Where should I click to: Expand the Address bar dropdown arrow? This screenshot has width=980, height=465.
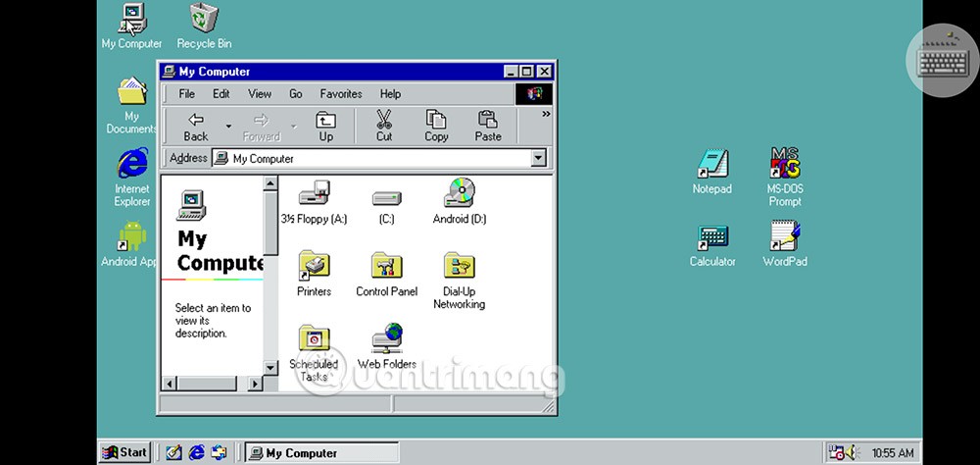click(x=538, y=158)
